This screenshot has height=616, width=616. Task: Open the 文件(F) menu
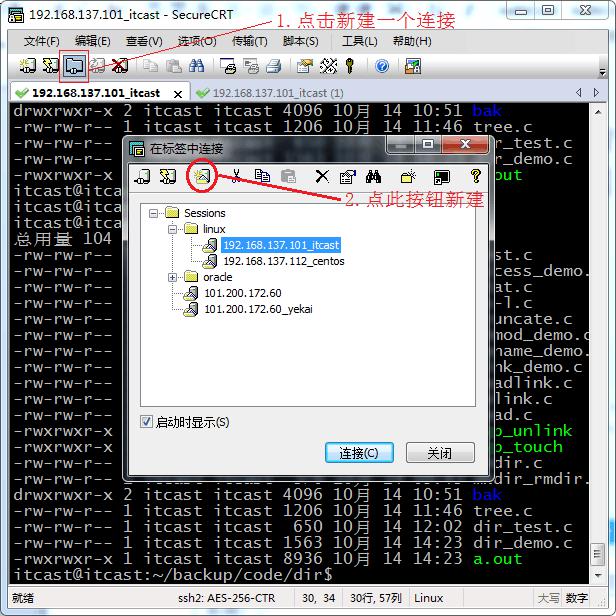pos(42,41)
